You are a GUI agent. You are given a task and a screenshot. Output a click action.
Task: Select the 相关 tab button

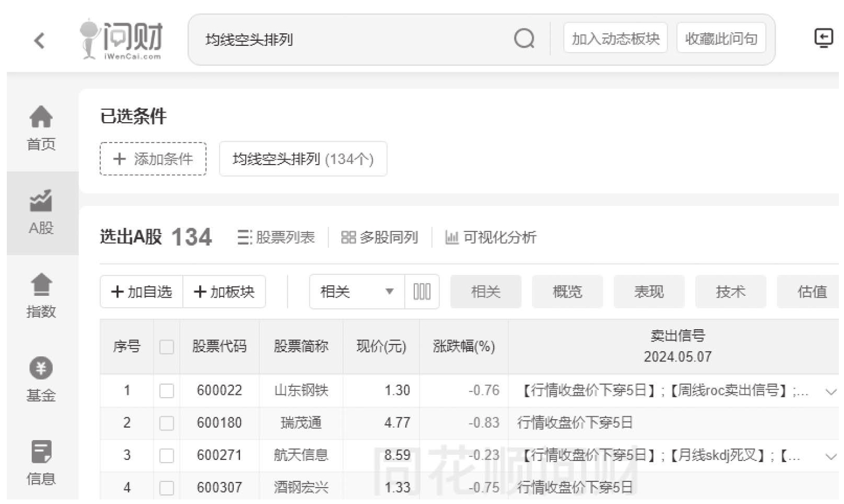(x=486, y=292)
